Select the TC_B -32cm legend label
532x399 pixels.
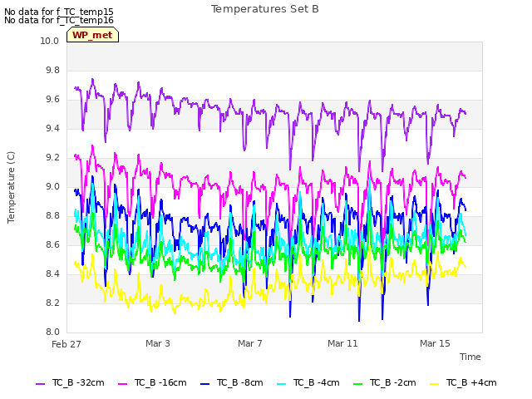(x=78, y=382)
